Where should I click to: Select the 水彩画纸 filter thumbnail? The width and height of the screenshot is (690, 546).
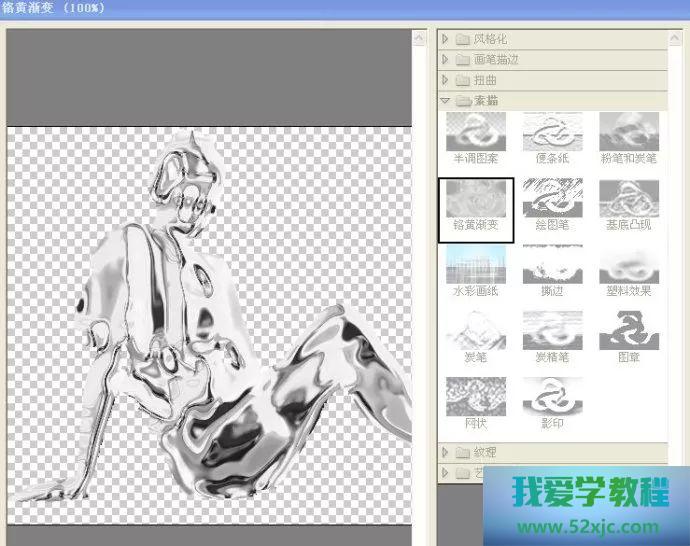[475, 265]
